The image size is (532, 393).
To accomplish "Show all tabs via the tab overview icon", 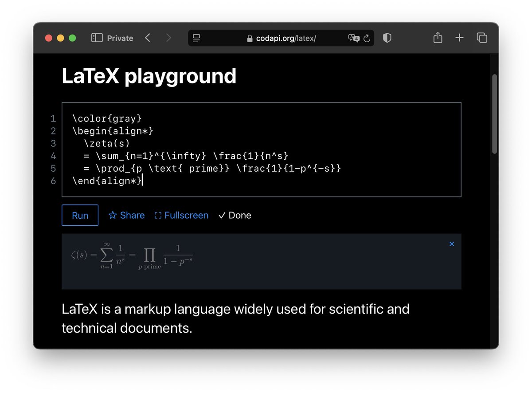I will click(x=481, y=38).
